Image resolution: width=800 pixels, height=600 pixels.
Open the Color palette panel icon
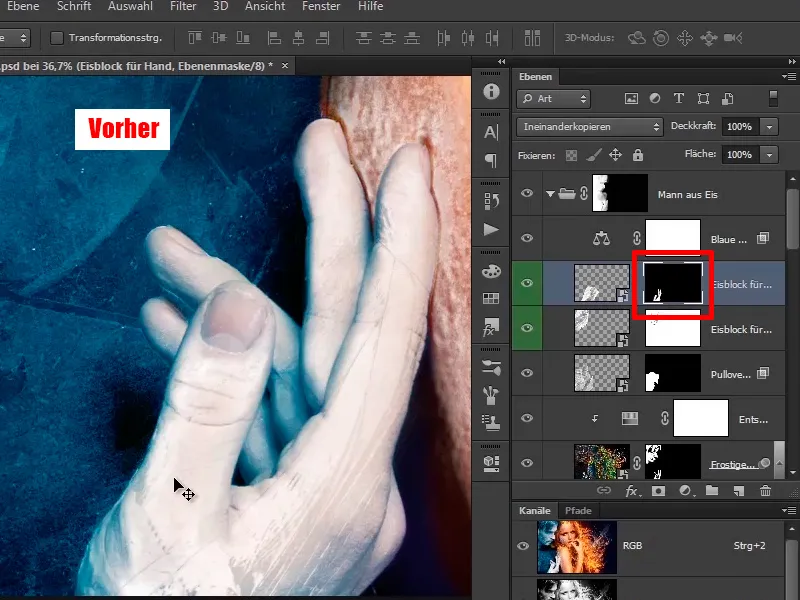tap(491, 271)
